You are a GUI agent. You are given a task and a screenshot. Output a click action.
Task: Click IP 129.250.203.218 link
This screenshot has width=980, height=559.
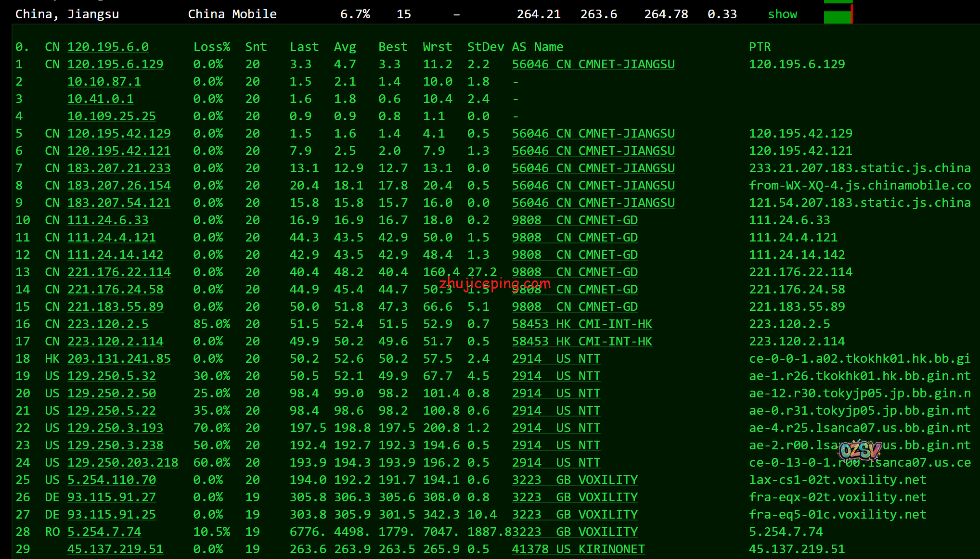point(122,463)
